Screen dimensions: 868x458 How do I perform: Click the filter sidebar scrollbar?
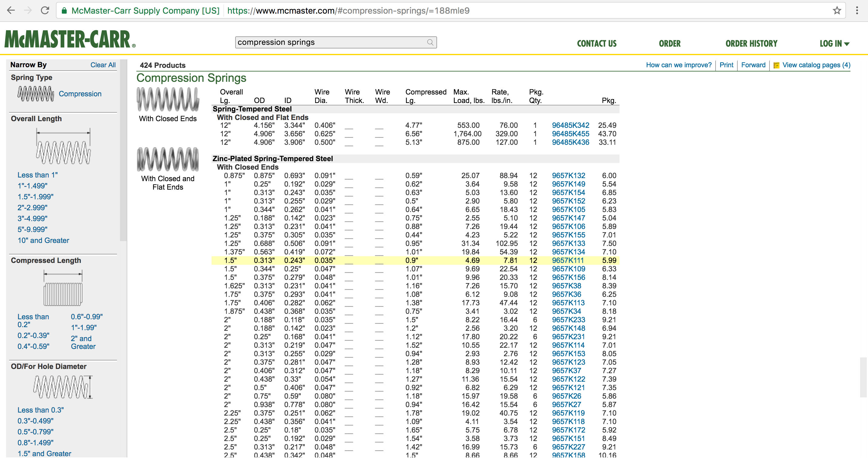coord(123,150)
